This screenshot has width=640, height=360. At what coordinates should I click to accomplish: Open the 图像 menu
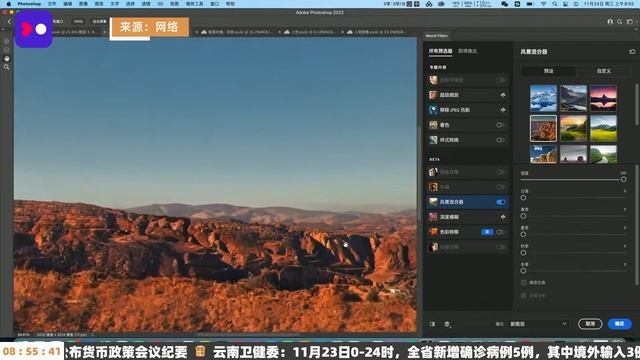point(83,4)
